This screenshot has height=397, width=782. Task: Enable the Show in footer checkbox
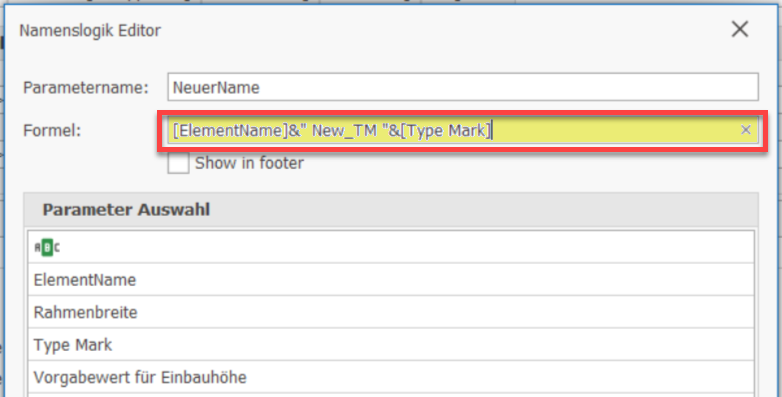click(178, 163)
